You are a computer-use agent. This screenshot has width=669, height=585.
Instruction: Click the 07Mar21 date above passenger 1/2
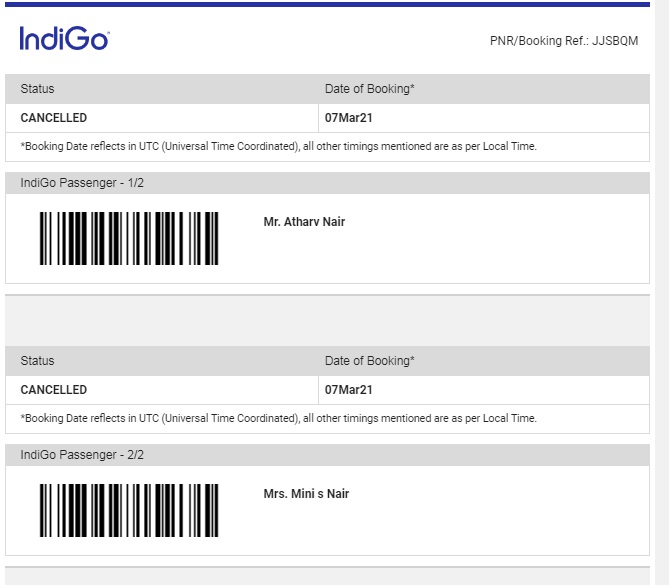349,118
